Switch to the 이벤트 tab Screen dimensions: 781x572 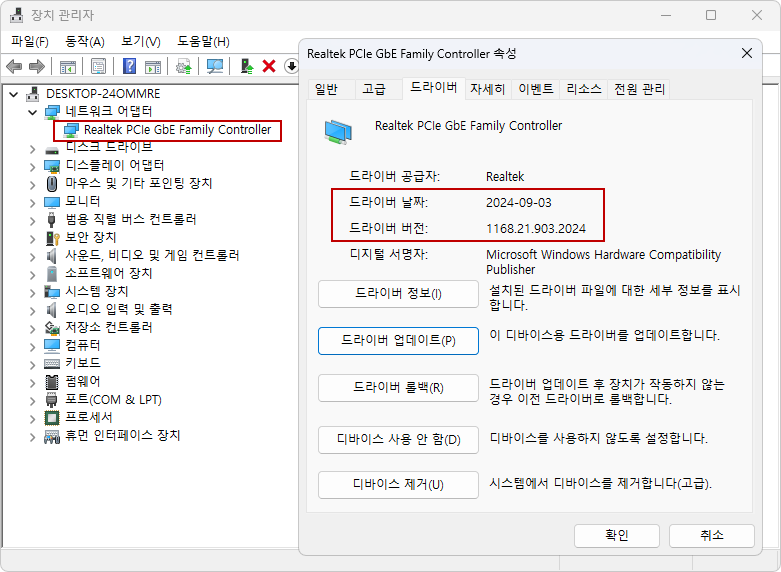click(x=535, y=89)
